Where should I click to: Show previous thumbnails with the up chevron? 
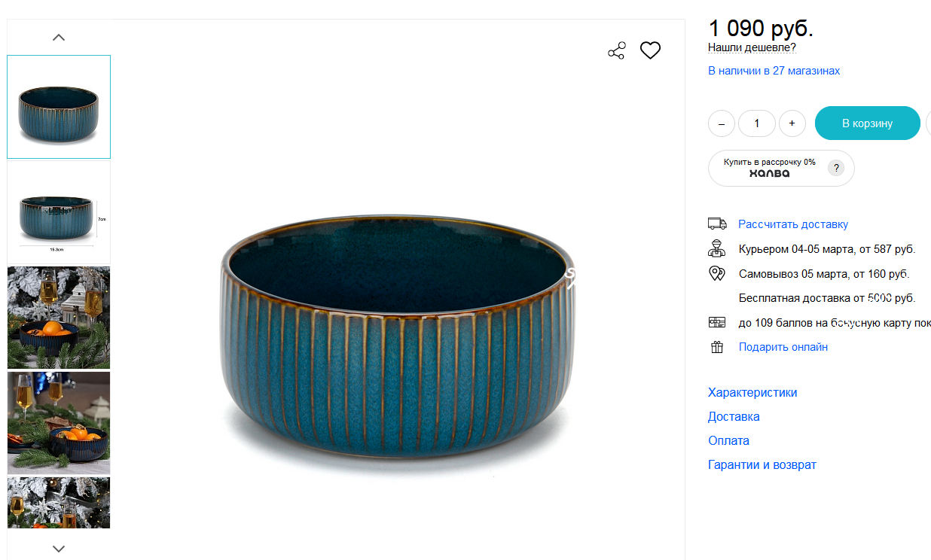point(59,37)
